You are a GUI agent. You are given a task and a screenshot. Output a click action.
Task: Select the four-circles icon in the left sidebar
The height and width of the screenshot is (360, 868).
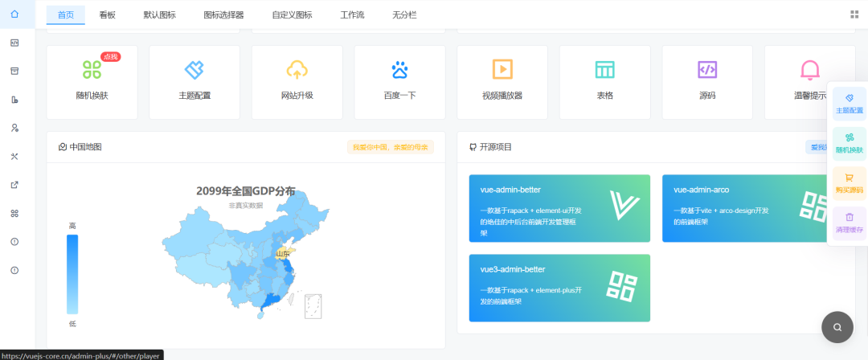[x=15, y=213]
